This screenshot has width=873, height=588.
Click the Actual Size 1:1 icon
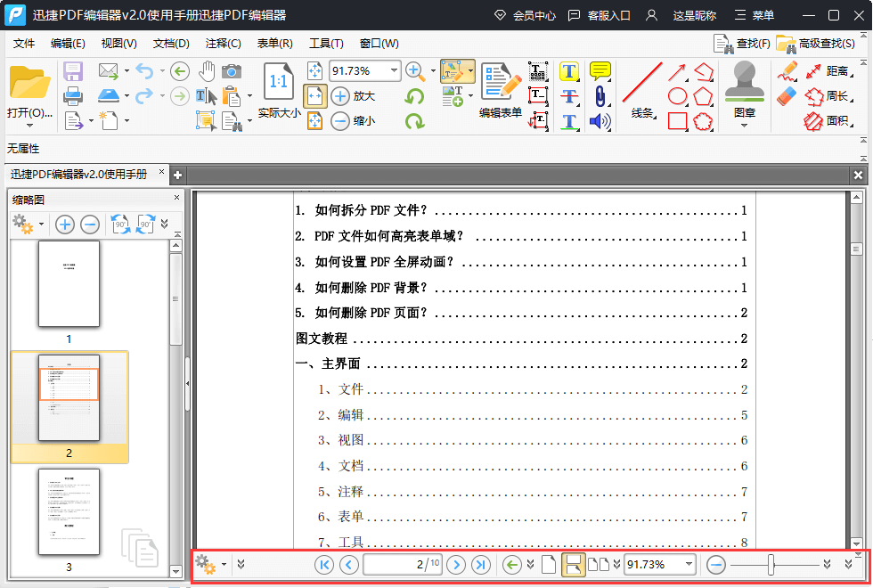(x=278, y=82)
